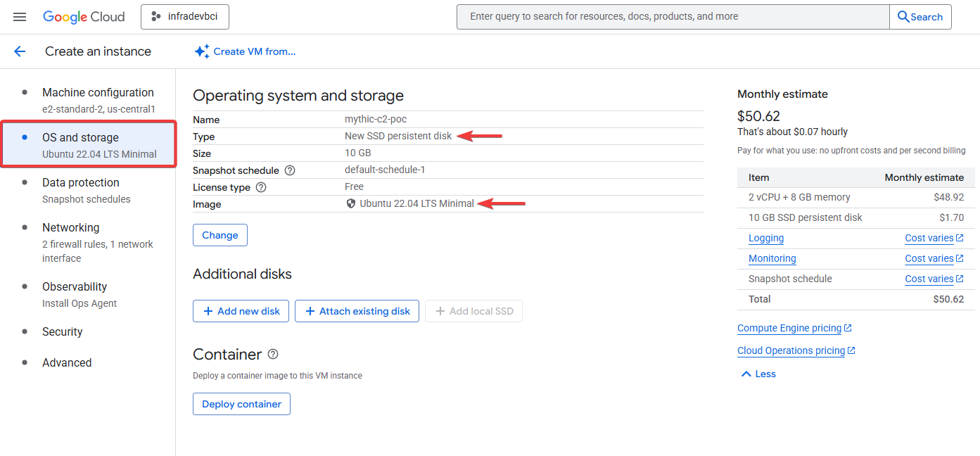
Task: Click the Change button
Action: (x=220, y=235)
